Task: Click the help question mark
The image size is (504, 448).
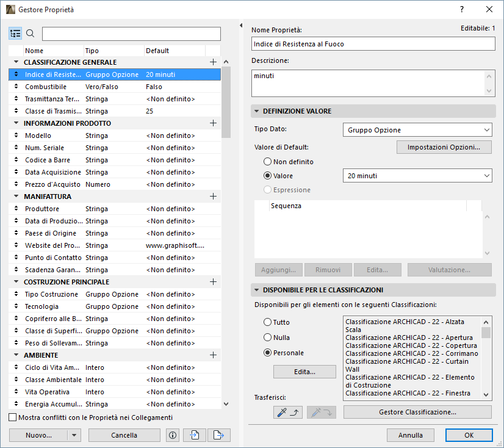Action: (x=462, y=9)
